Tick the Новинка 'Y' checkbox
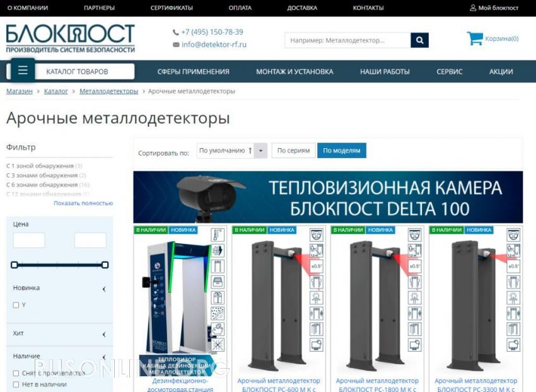 coord(16,305)
